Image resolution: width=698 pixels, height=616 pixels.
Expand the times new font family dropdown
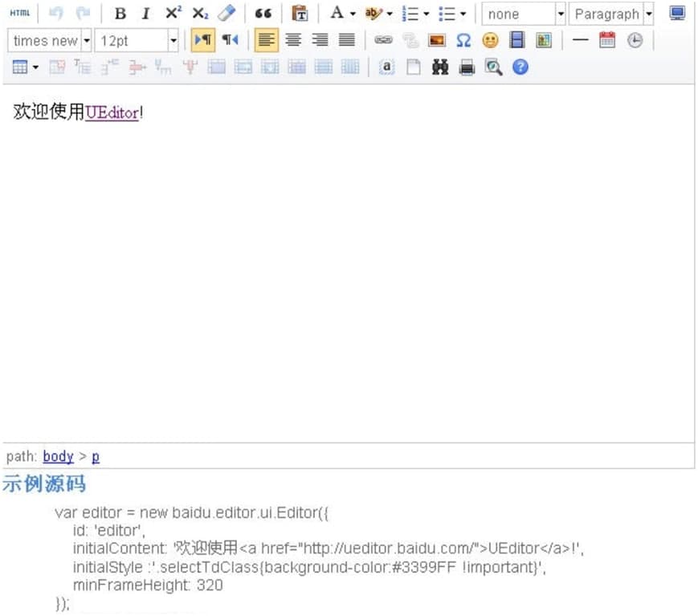click(86, 39)
